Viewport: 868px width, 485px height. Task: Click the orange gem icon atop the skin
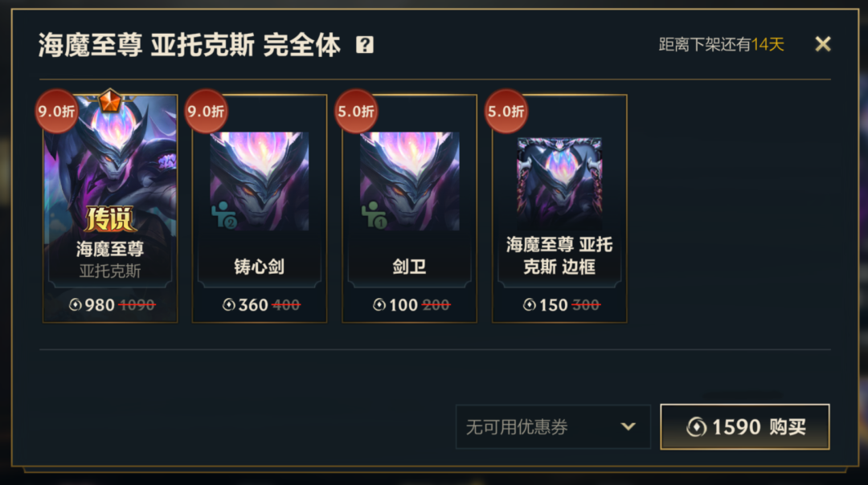coord(110,101)
